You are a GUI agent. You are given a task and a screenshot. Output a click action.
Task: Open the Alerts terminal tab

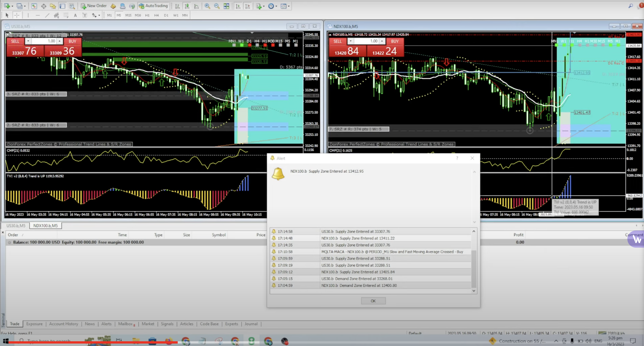pos(106,324)
